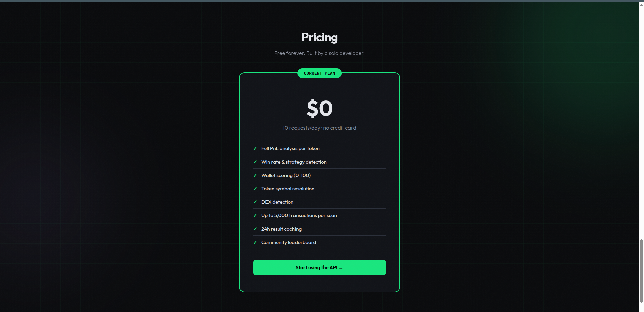The image size is (644, 312).
Task: Click the checkmark beside 24h result caching
Action: [256, 229]
